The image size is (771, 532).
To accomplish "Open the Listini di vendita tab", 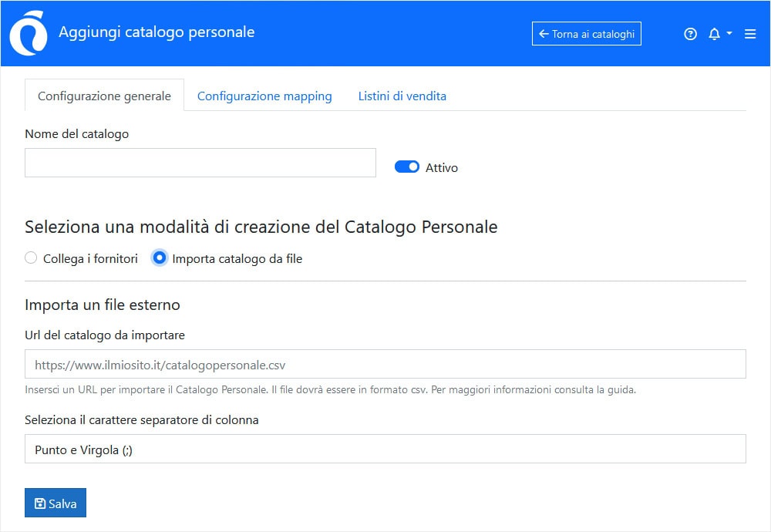I will tap(402, 96).
